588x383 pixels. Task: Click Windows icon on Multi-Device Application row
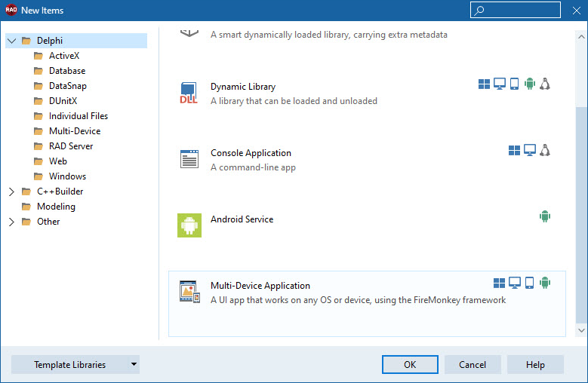[x=499, y=283]
